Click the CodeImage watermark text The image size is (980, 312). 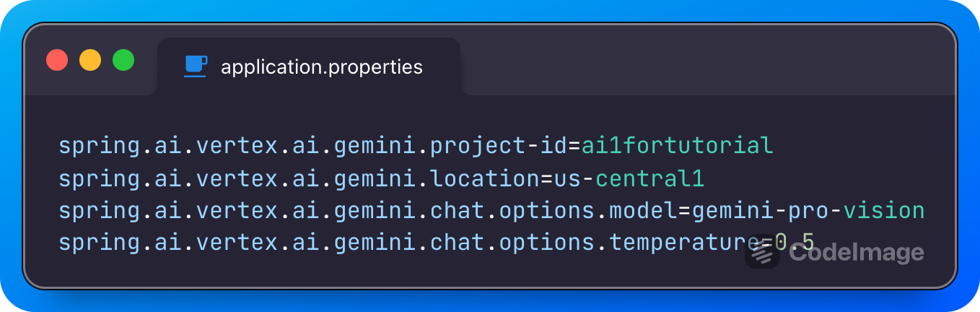(x=857, y=253)
